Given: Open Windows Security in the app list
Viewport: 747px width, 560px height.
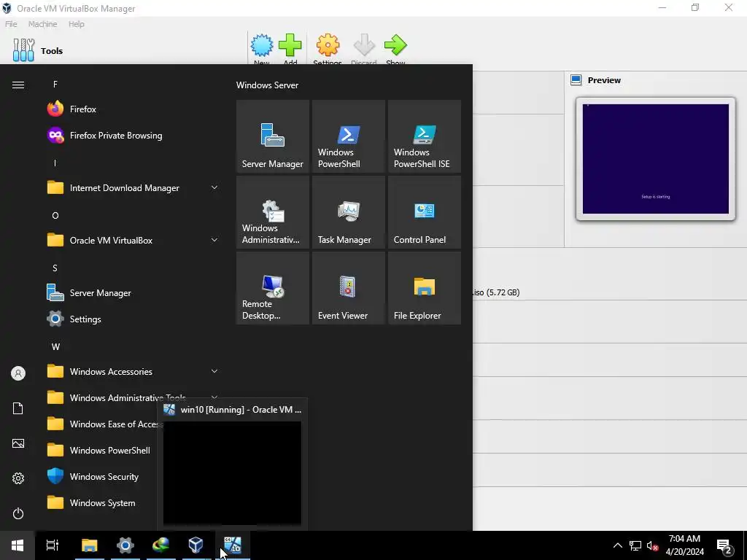Looking at the screenshot, I should [100, 477].
